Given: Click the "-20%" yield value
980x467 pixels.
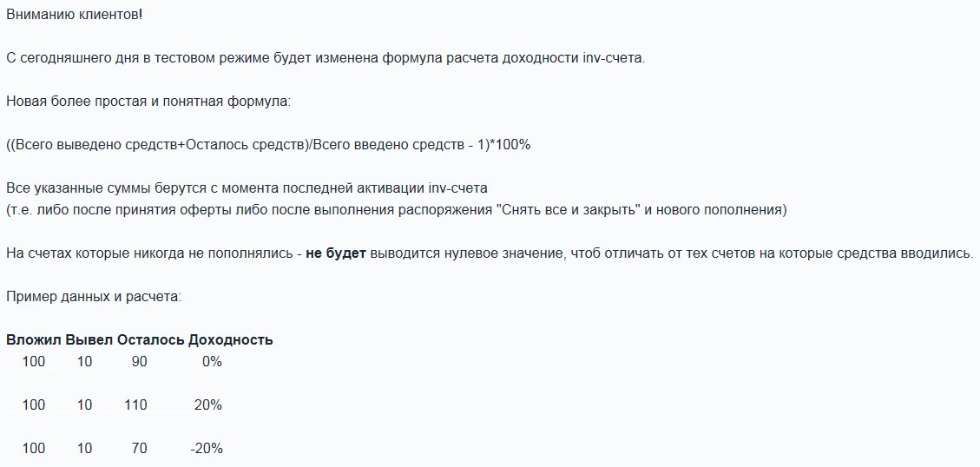Looking at the screenshot, I should pos(207,448).
